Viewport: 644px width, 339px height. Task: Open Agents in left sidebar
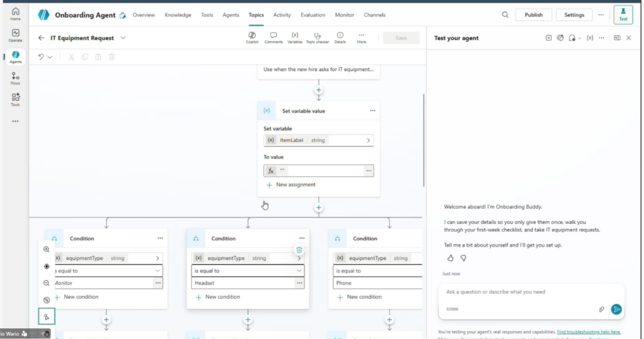[x=15, y=57]
